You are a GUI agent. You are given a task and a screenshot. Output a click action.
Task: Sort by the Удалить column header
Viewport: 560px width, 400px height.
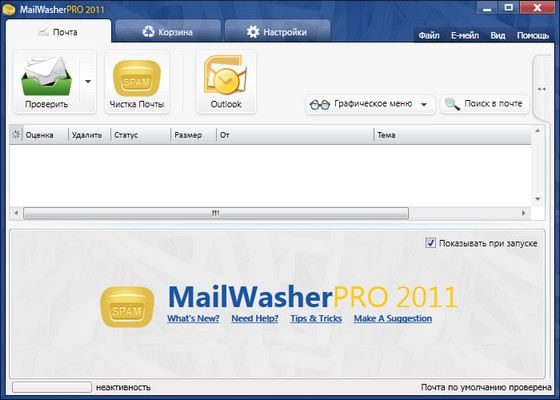90,135
